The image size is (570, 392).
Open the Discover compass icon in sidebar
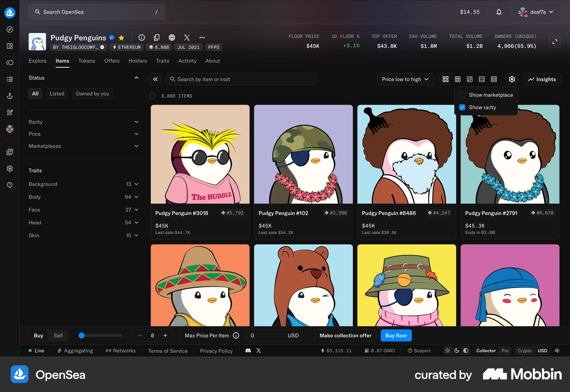9,29
